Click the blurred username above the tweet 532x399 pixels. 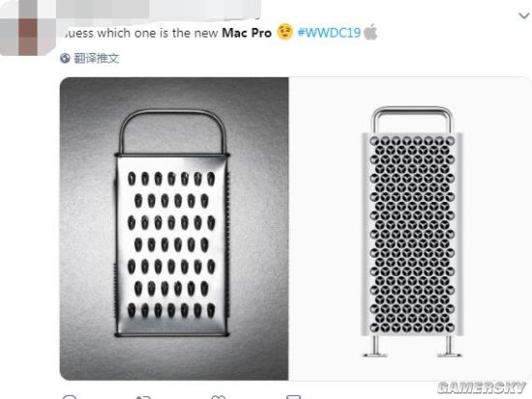[x=160, y=10]
